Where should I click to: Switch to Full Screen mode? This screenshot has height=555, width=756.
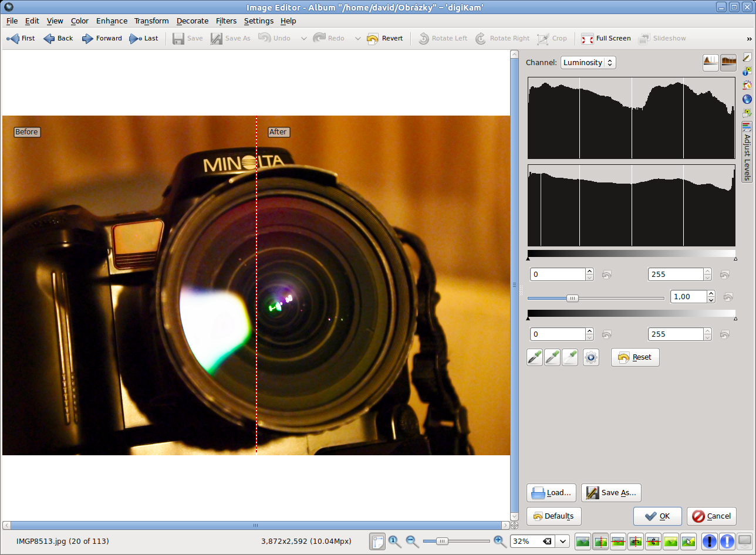(606, 38)
